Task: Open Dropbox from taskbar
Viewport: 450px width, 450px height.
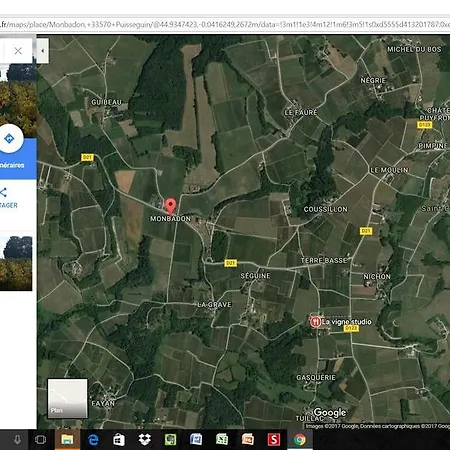Action: pos(145,440)
